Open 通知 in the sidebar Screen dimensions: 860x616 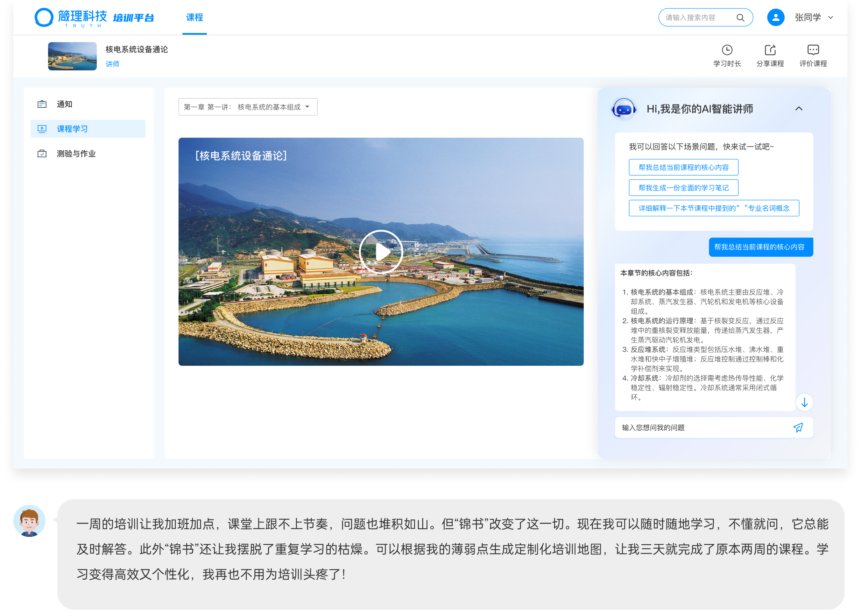point(88,104)
